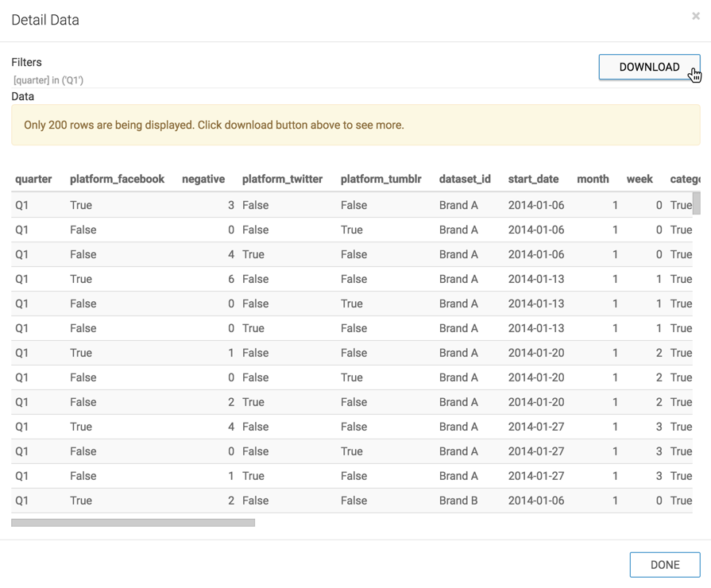Image resolution: width=711 pixels, height=588 pixels.
Task: Select the Brand B row dated 2014-01-06
Action: pos(318,501)
